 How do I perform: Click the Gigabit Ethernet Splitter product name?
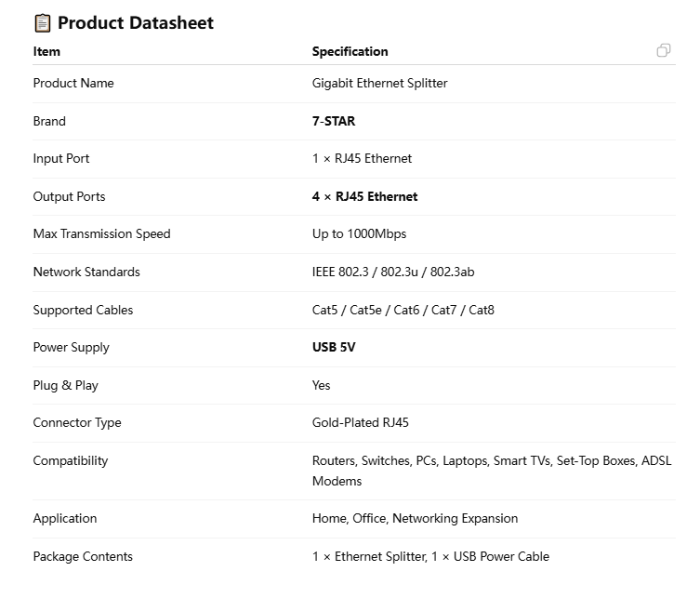pos(379,83)
